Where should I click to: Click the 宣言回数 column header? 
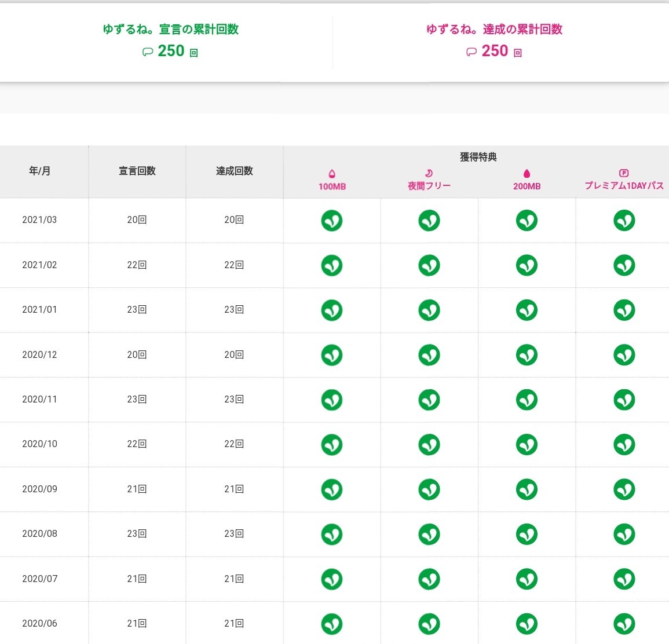137,171
